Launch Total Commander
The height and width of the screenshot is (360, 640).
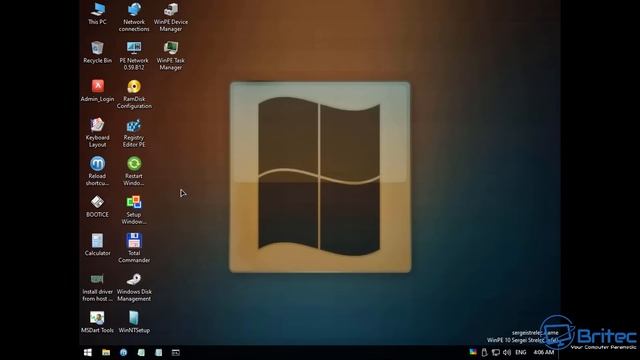134,248
